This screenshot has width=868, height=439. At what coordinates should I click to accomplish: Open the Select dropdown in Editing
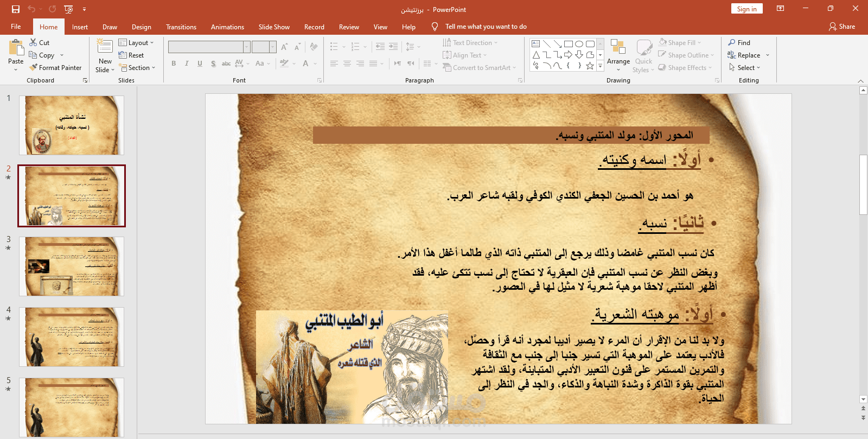click(744, 67)
